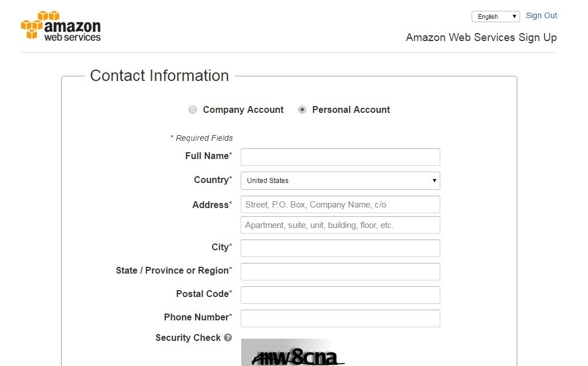Click the Sign Out link

pos(541,15)
